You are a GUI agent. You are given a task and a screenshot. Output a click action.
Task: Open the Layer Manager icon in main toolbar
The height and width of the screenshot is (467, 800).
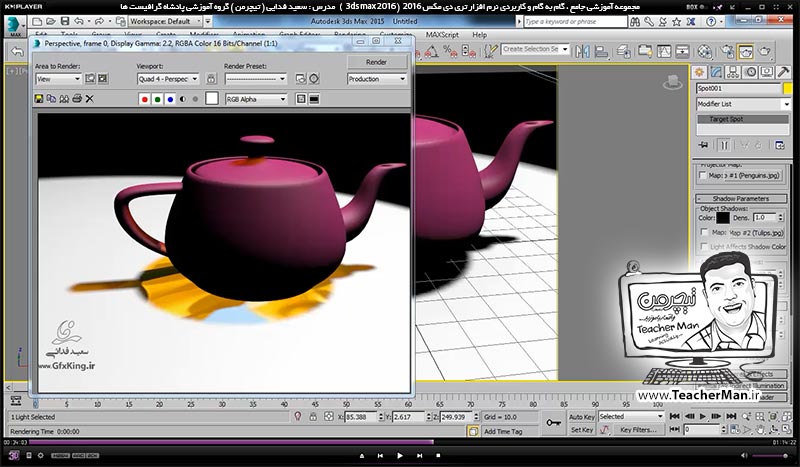tap(623, 51)
